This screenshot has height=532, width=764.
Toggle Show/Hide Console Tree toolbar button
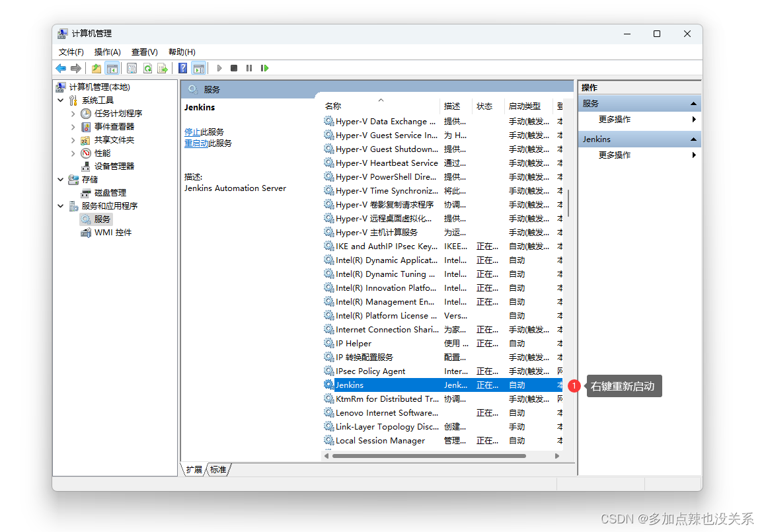(112, 68)
